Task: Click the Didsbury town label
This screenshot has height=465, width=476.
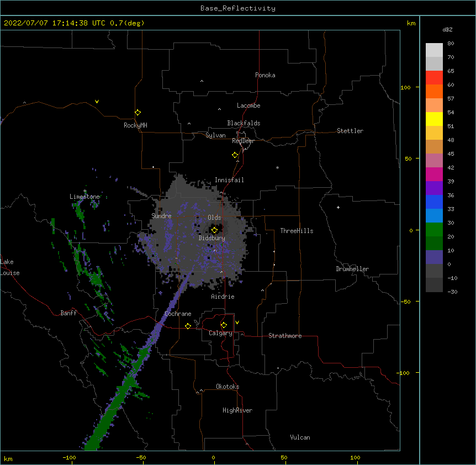Action: click(212, 238)
